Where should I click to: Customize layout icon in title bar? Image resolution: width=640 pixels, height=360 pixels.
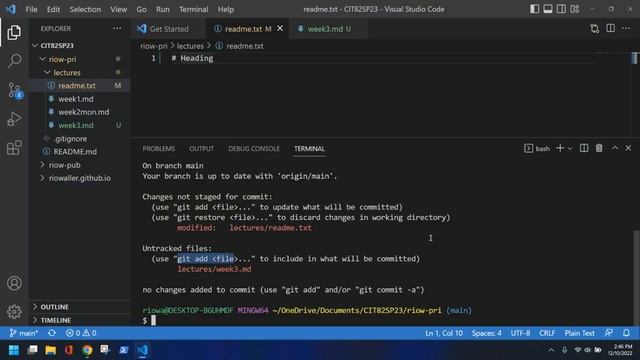point(575,9)
